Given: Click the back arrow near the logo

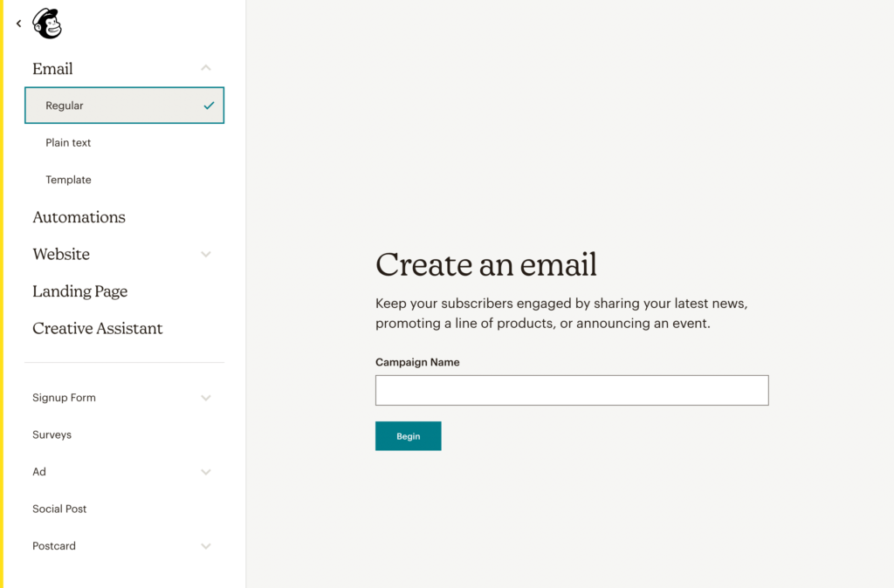Looking at the screenshot, I should [17, 24].
